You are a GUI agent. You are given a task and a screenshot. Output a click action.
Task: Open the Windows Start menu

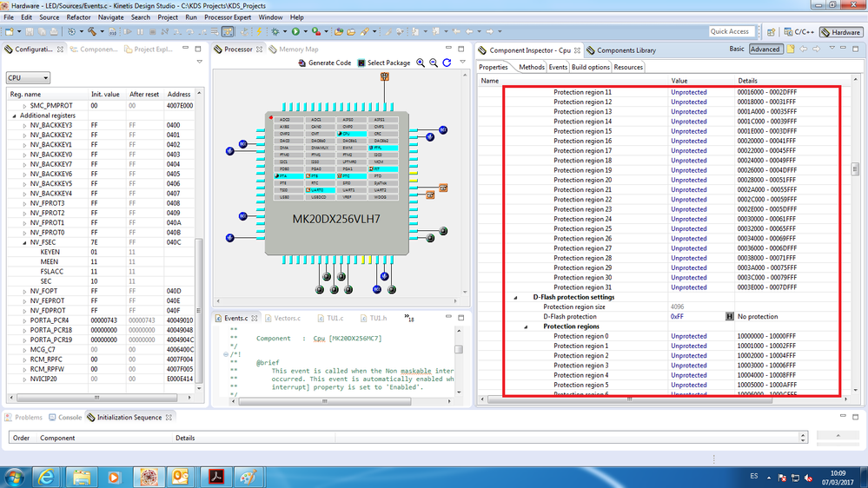pyautogui.click(x=14, y=477)
